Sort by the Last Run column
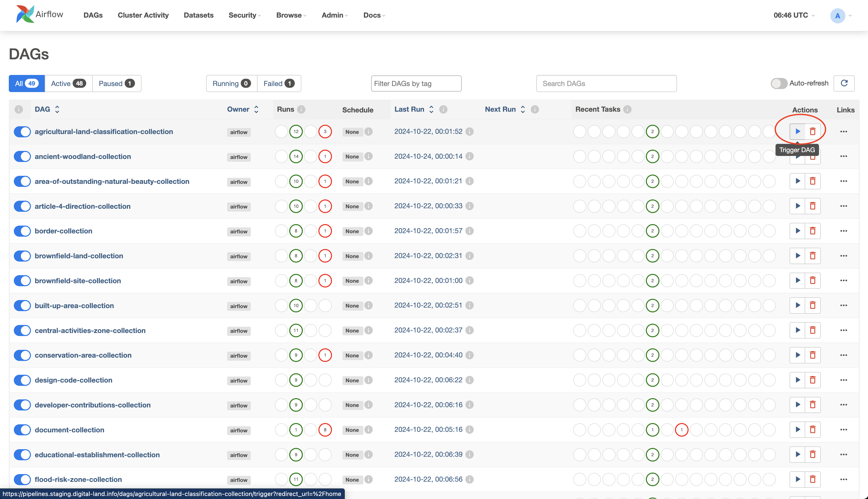 414,109
